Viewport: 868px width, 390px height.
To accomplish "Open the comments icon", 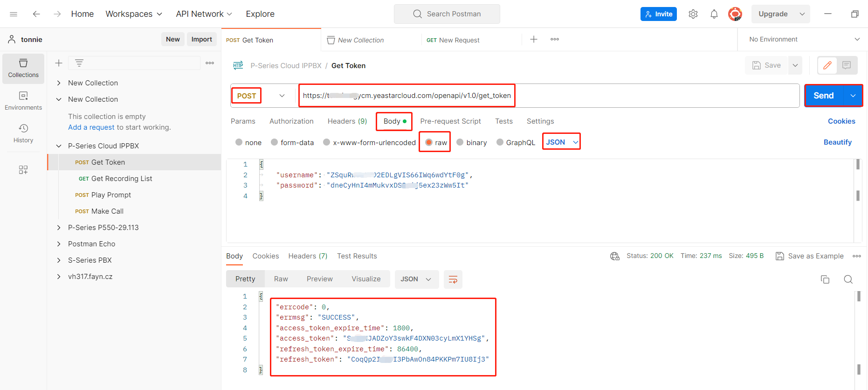I will click(847, 65).
